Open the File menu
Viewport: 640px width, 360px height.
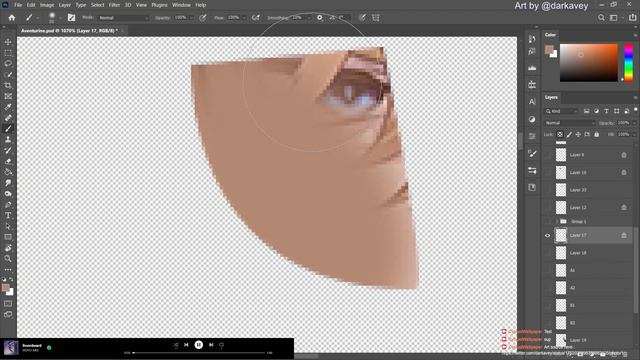tap(18, 5)
